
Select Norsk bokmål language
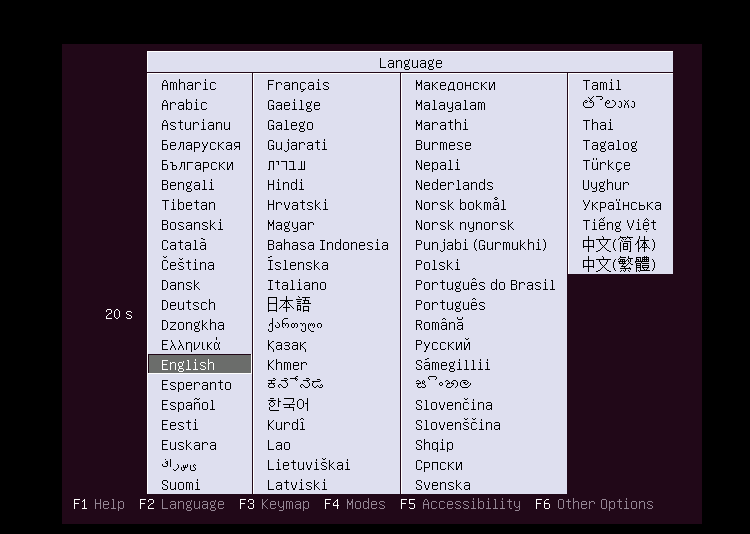point(460,205)
